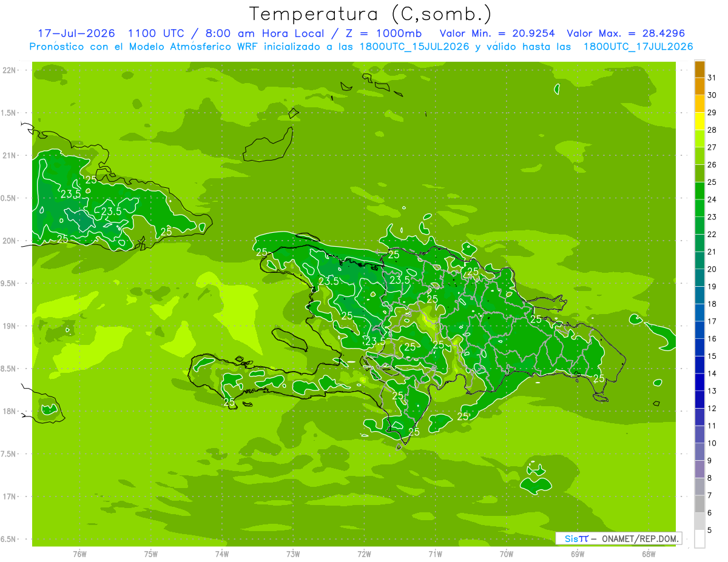Image resolution: width=728 pixels, height=562 pixels.
Task: Click the 22N latitude axis label
Action: [8, 70]
